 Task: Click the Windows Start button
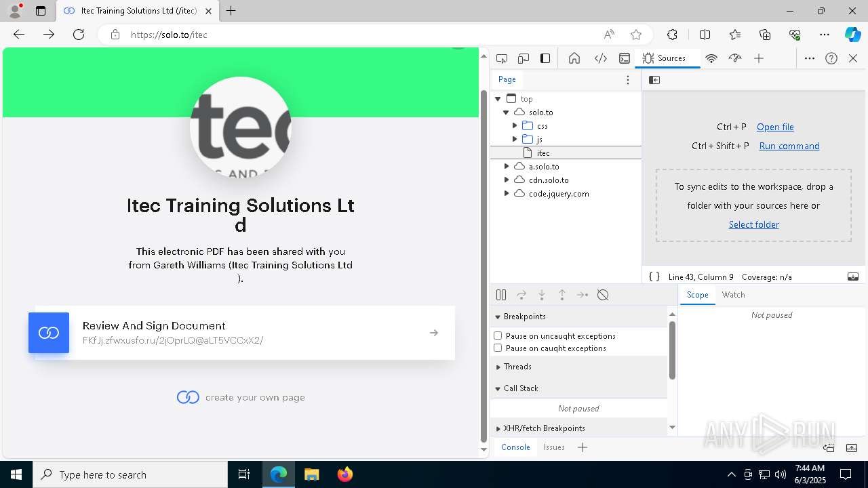[x=16, y=474]
